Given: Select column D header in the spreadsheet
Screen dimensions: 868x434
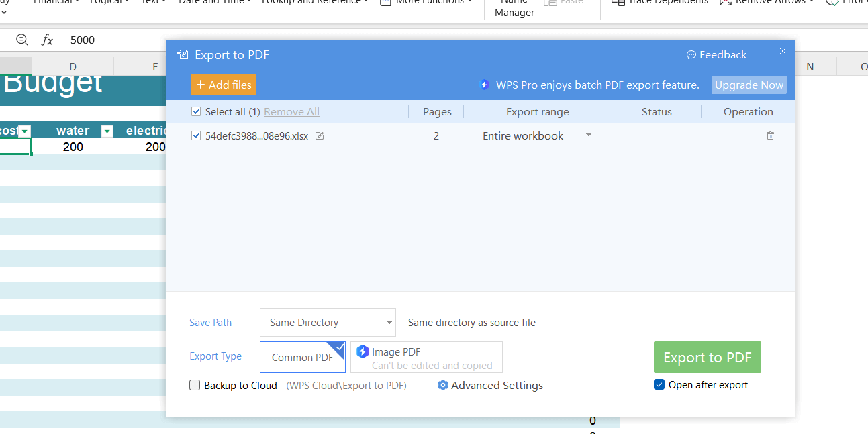Looking at the screenshot, I should tap(73, 66).
